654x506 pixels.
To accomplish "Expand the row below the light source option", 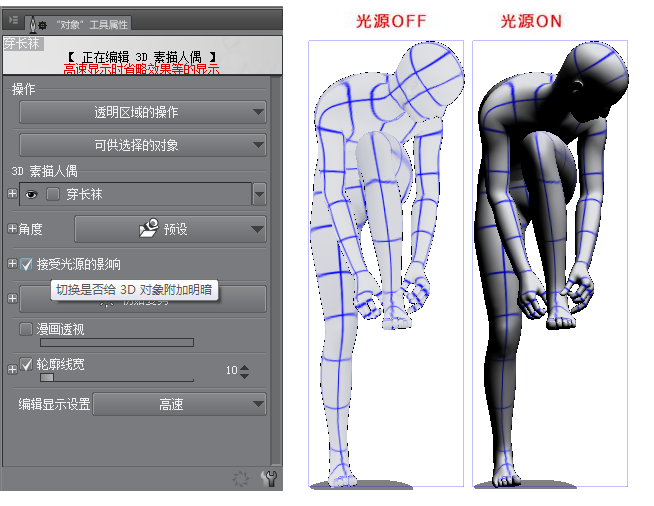I will [12, 299].
